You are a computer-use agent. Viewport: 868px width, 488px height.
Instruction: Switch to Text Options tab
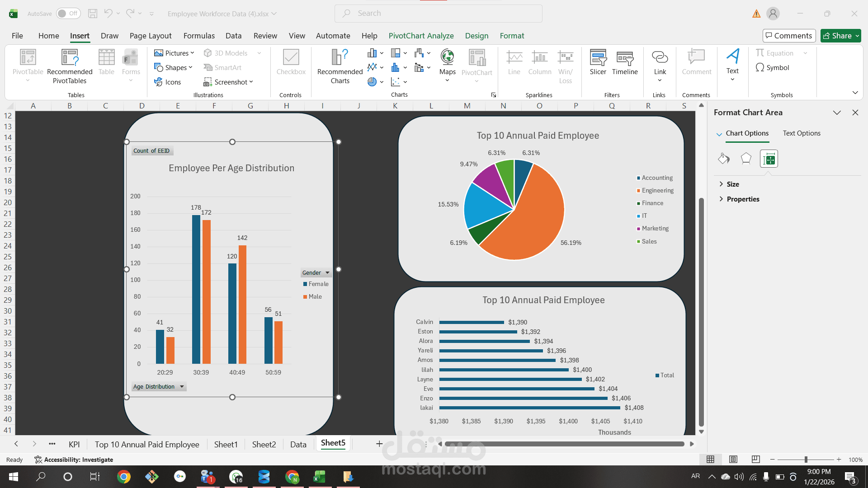click(802, 133)
